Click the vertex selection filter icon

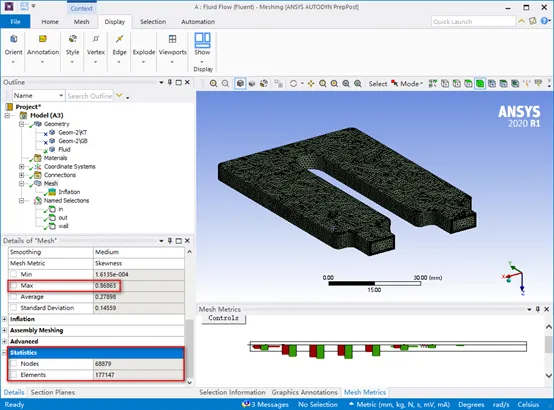pos(445,84)
